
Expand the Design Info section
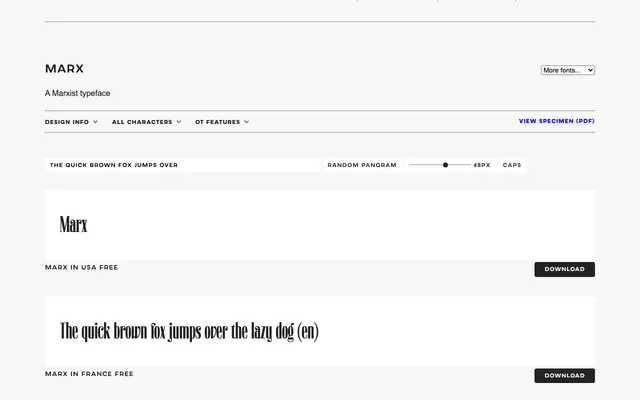pos(71,122)
